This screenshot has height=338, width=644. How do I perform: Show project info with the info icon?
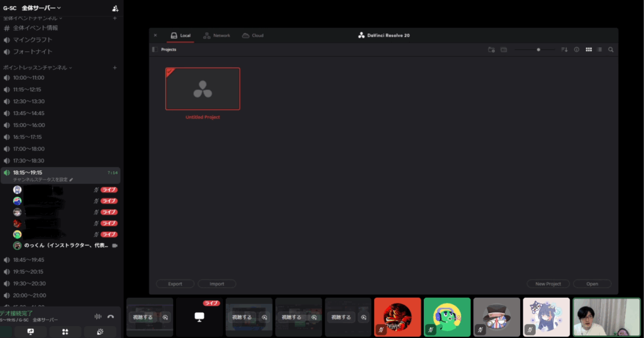pos(576,49)
